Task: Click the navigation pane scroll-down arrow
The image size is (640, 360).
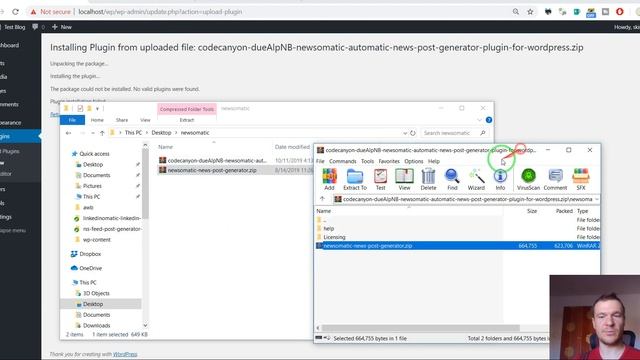Action: [x=145, y=325]
